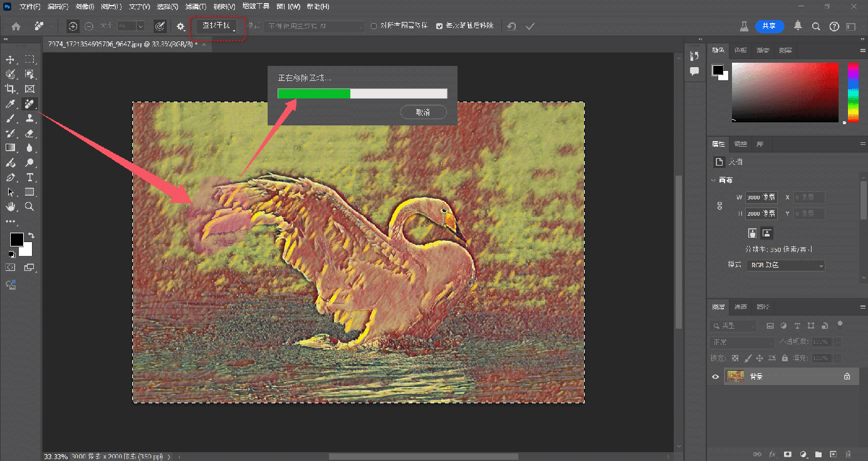Switch to the 通道 channels tab
868x461 pixels.
(741, 307)
